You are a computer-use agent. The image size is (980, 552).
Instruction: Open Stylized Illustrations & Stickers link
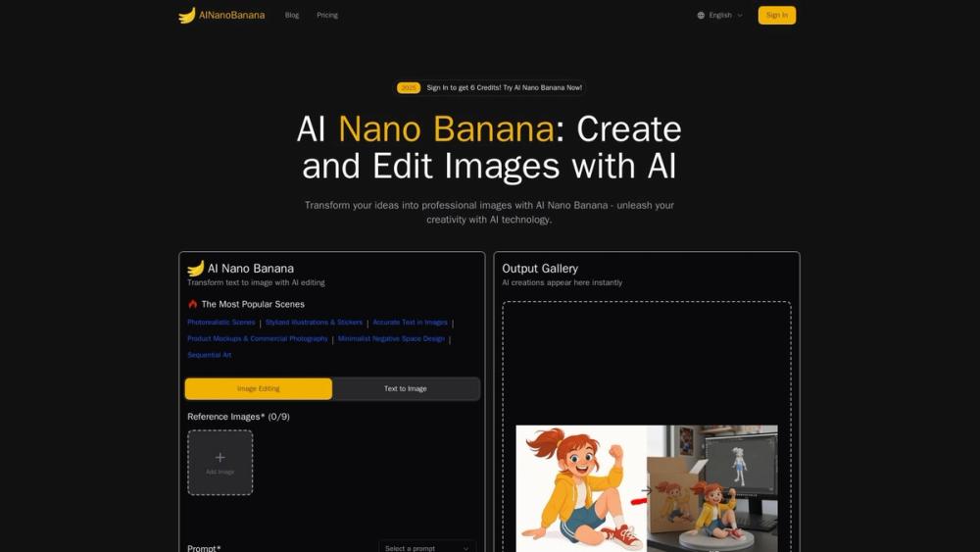pyautogui.click(x=314, y=323)
